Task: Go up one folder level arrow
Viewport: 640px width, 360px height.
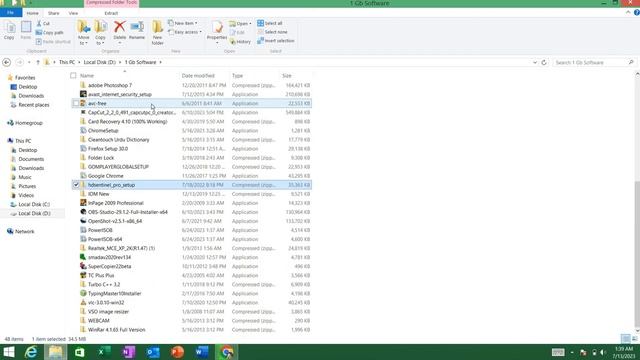Action: (38, 62)
